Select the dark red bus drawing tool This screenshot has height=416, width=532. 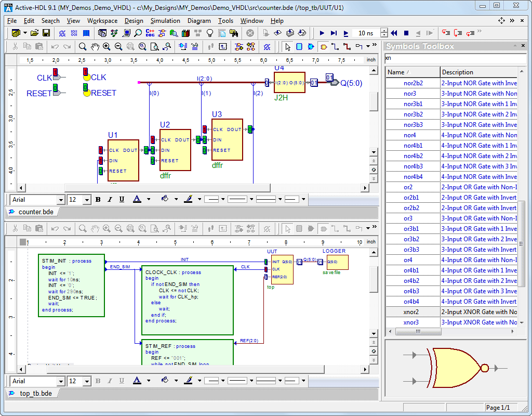point(347,46)
